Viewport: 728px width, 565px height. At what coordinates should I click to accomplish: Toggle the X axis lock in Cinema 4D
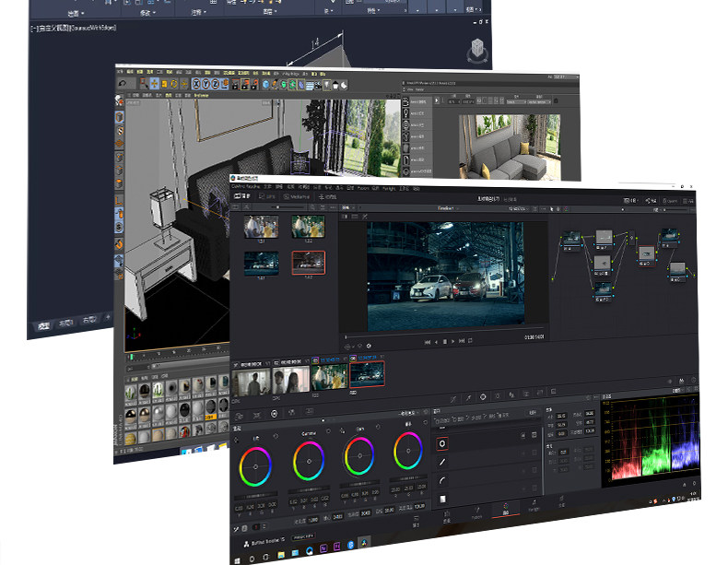point(196,84)
